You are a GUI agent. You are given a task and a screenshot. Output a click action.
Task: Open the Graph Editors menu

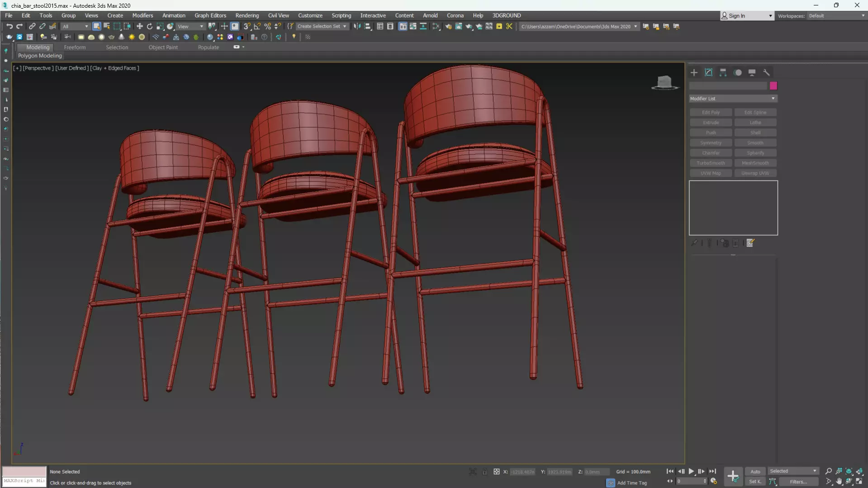click(x=210, y=15)
